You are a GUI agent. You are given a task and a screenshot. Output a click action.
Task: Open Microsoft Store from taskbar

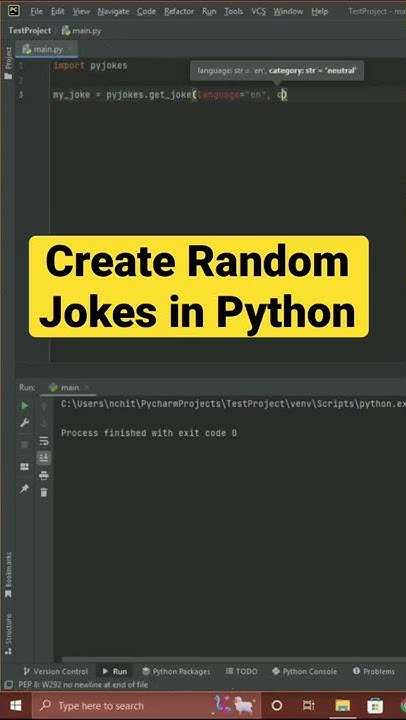click(375, 706)
